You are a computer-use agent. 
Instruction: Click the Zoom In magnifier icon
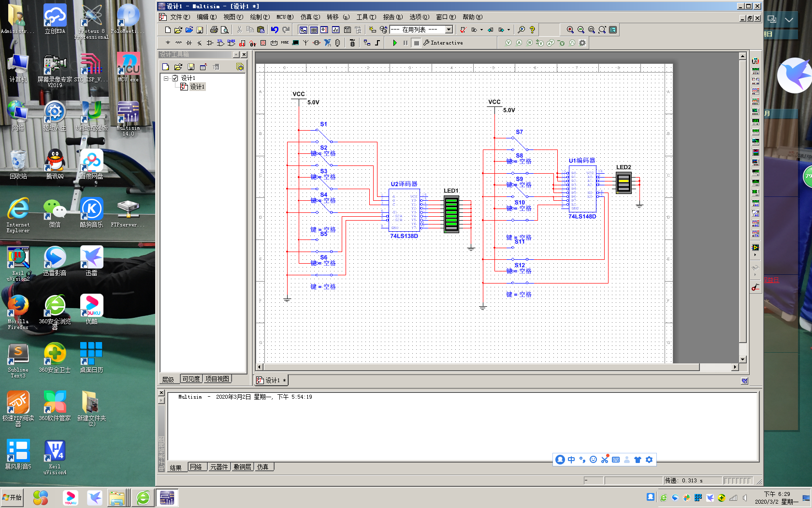coord(570,30)
